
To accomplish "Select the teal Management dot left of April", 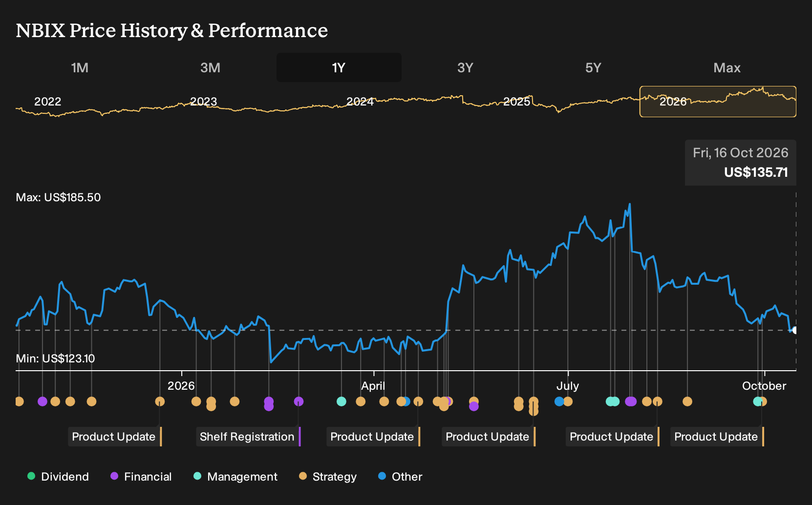I will tap(342, 401).
